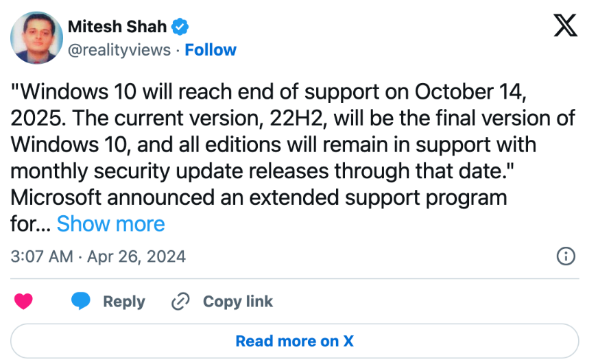Click the Mitesh Shah display name
This screenshot has width=598, height=364.
click(118, 27)
